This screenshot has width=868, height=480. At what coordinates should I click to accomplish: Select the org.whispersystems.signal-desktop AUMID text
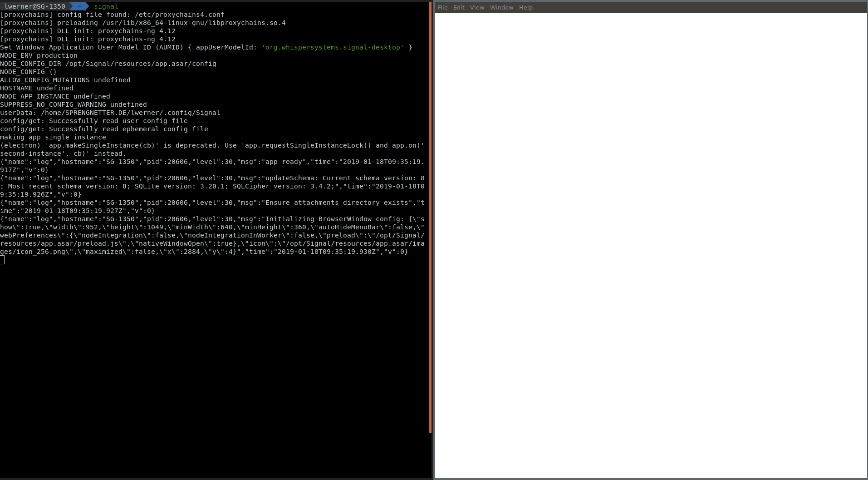coord(332,47)
